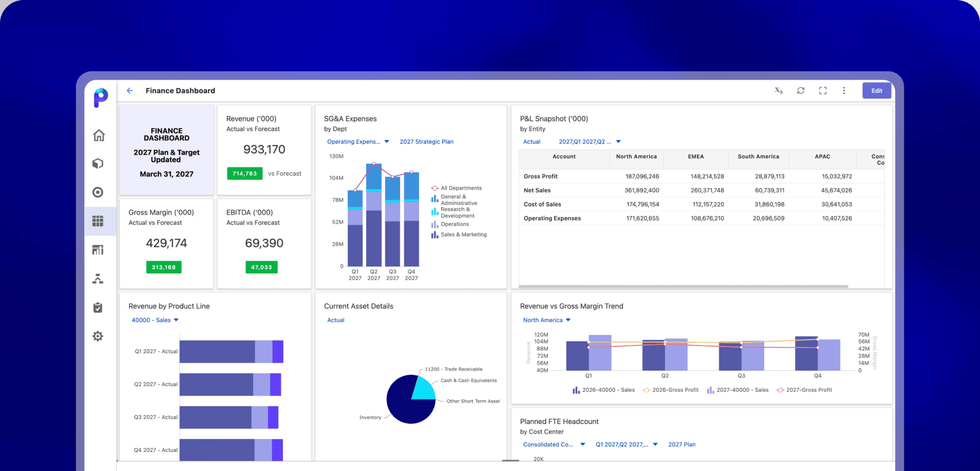Select the grid Dashboards icon in sidebar
The height and width of the screenshot is (471, 980).
coord(98,221)
